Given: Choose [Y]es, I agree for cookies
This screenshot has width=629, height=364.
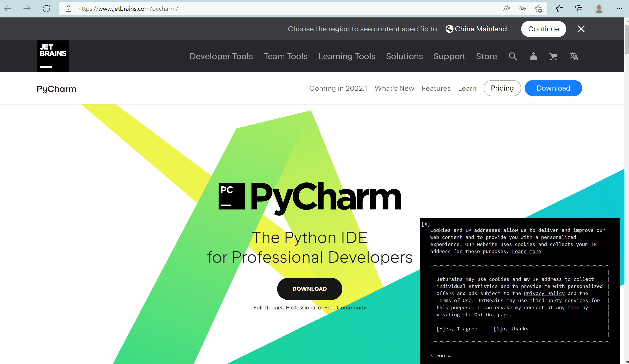Looking at the screenshot, I should click(457, 329).
